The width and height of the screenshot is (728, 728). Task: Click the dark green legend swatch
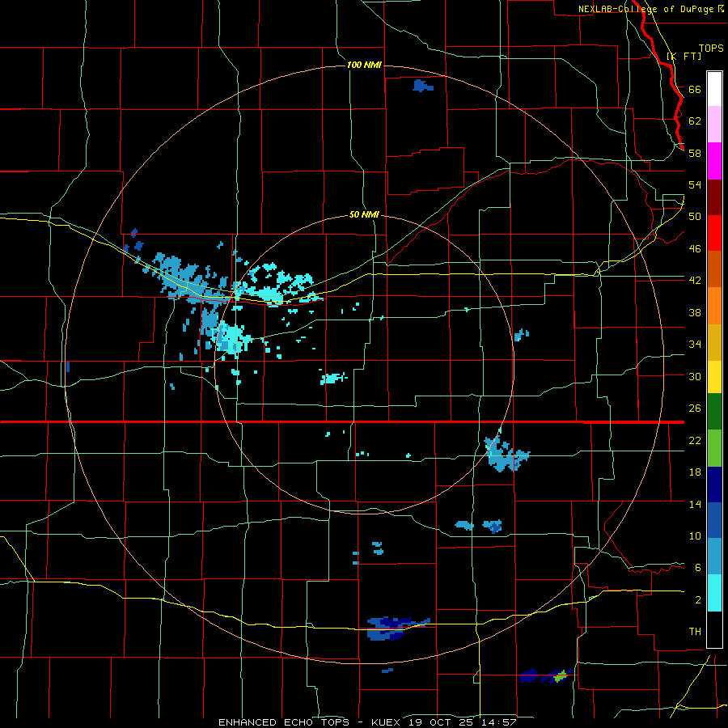(714, 412)
